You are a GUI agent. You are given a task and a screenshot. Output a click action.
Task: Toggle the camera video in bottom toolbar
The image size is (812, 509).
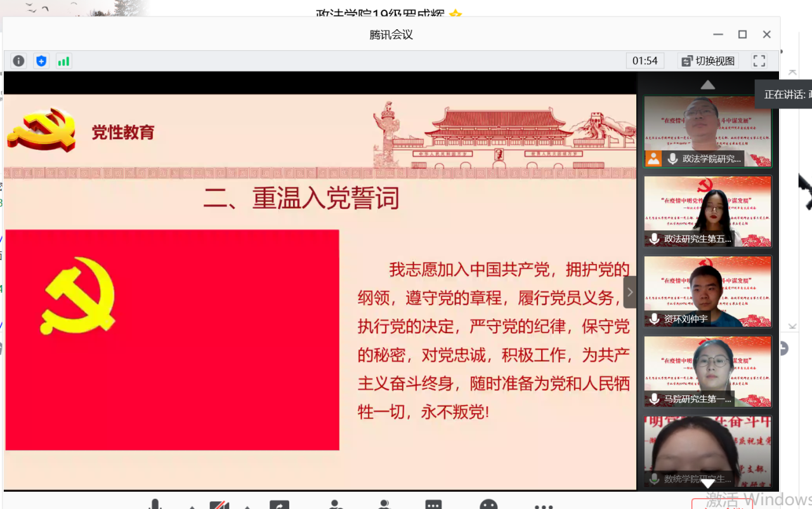[219, 505]
